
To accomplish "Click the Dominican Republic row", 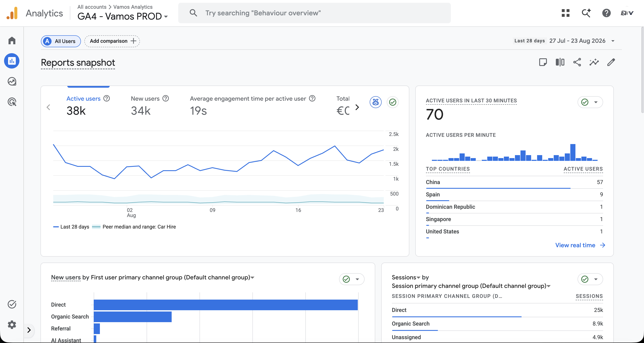I will pos(514,207).
